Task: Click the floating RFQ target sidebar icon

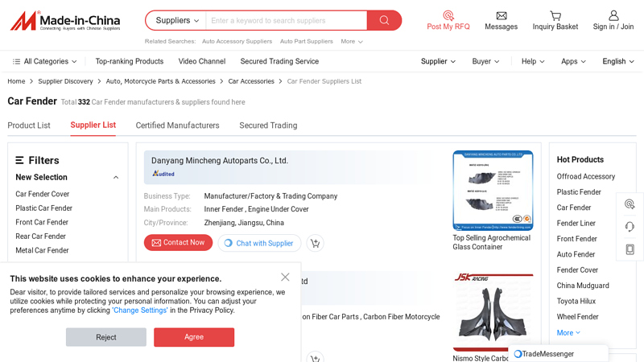Action: (x=630, y=204)
